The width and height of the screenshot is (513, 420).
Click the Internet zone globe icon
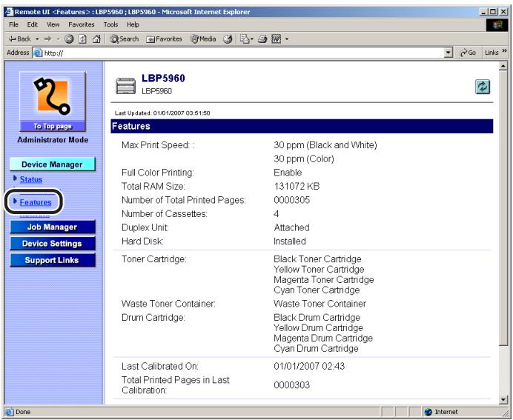coord(428,412)
